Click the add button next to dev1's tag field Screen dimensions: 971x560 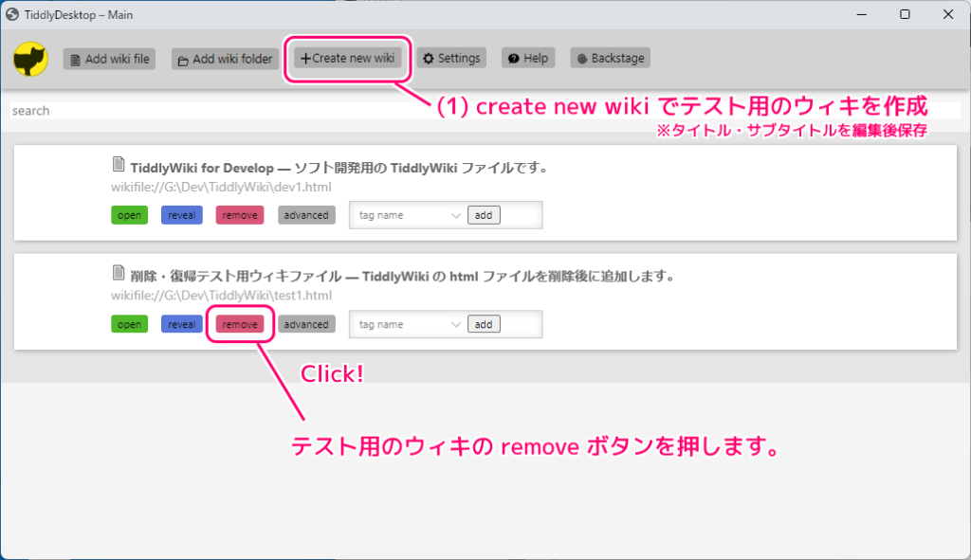coord(484,214)
